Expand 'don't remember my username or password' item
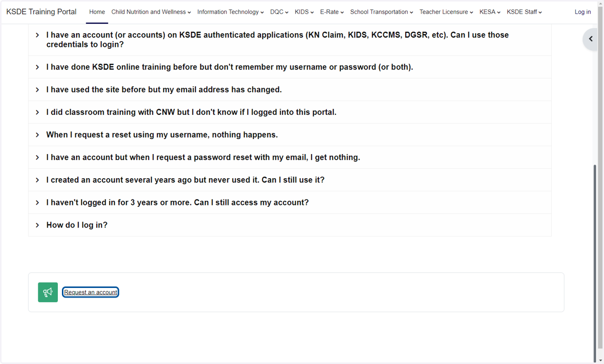This screenshot has height=364, width=604. pos(289,67)
